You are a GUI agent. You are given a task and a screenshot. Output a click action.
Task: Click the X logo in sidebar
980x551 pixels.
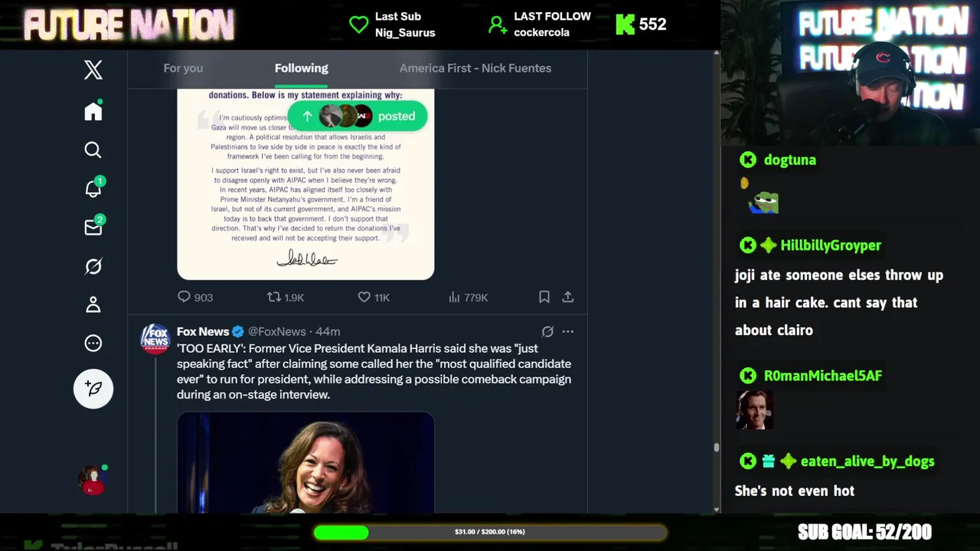[x=93, y=70]
